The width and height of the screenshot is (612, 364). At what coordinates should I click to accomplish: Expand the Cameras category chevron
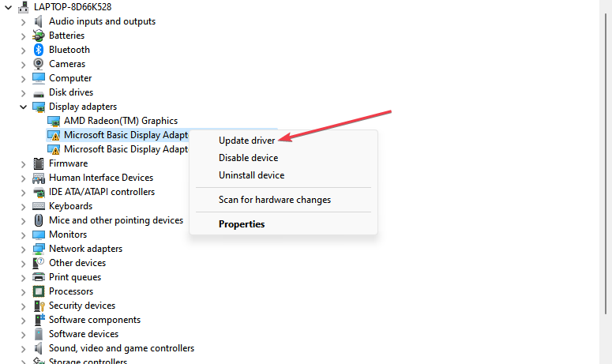click(23, 65)
